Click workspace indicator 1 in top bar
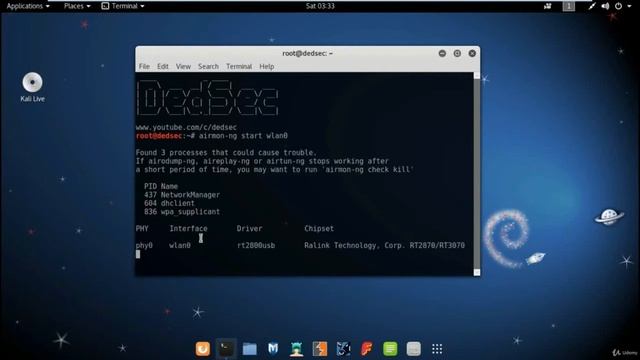This screenshot has width=640, height=360. pyautogui.click(x=569, y=6)
